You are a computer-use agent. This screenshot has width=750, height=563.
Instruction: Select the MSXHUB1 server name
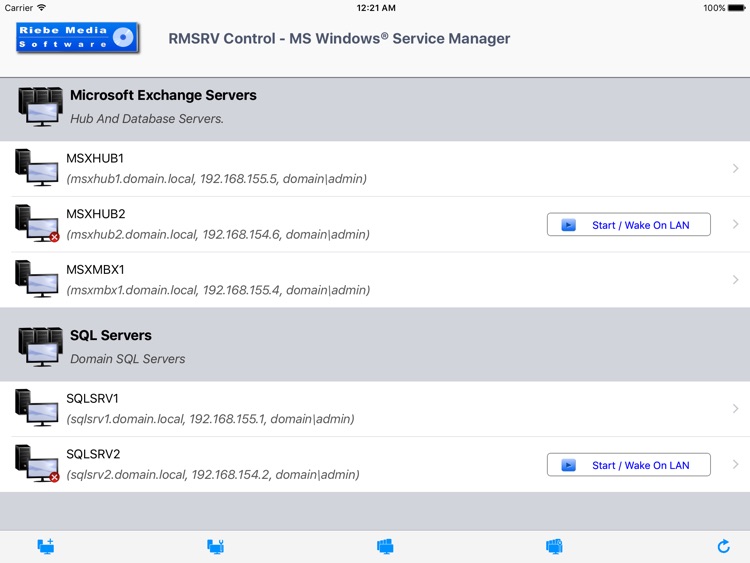tap(95, 158)
